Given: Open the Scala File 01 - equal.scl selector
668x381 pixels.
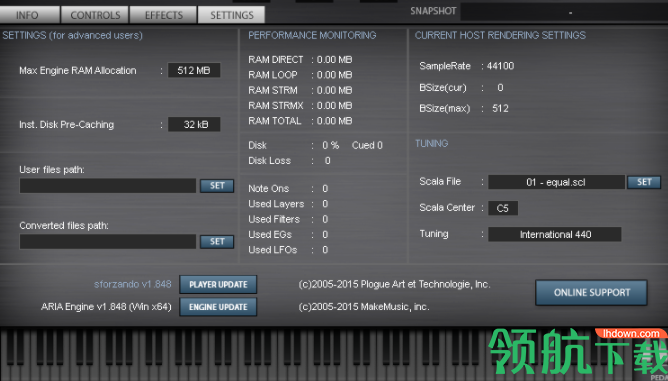Looking at the screenshot, I should click(556, 182).
